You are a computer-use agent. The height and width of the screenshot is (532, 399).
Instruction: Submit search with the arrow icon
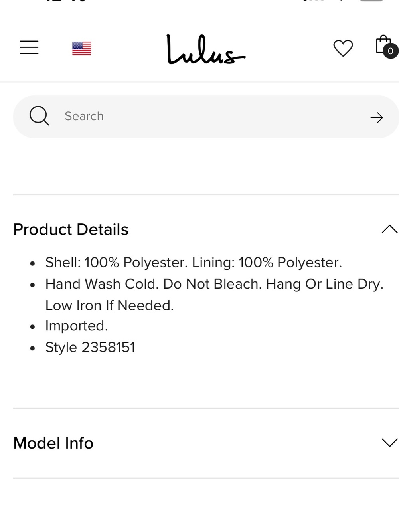[x=376, y=117]
